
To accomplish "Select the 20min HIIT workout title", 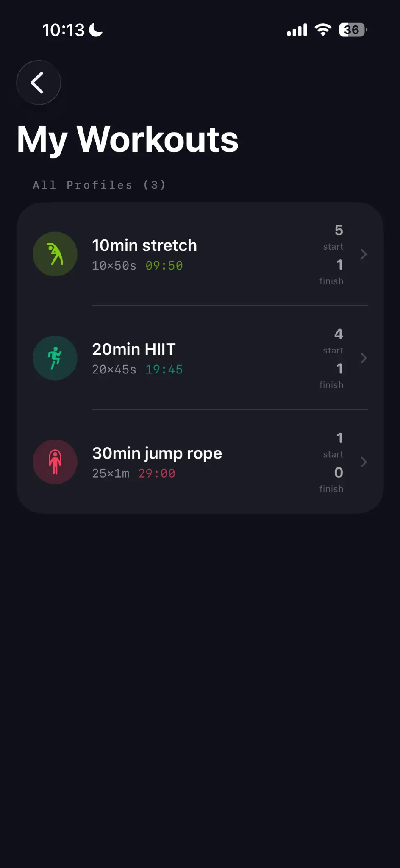I will click(134, 349).
